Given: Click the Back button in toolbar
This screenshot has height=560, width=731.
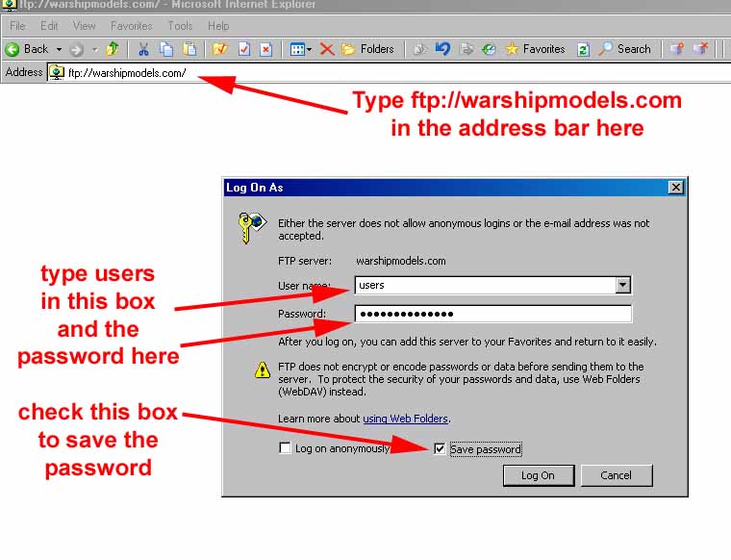Looking at the screenshot, I should (27, 49).
